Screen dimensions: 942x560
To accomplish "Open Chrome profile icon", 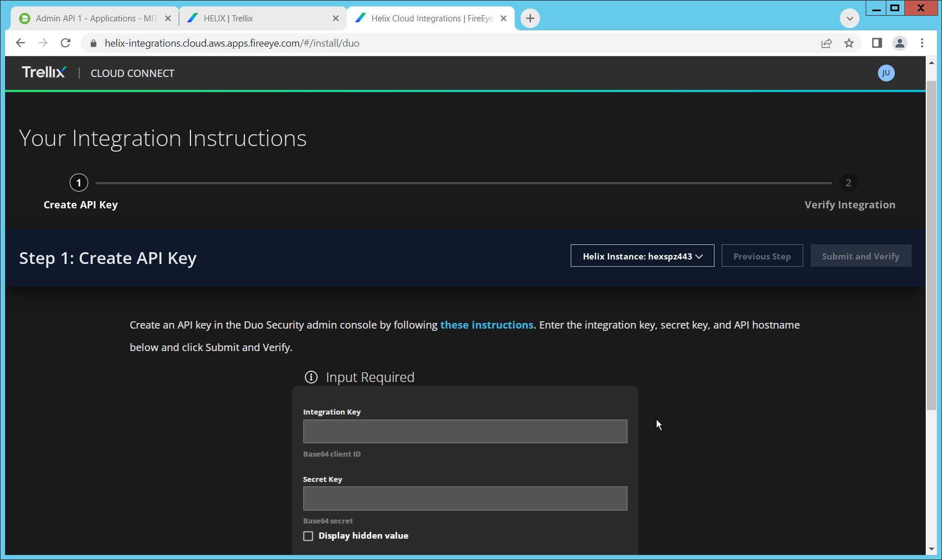I will click(899, 43).
